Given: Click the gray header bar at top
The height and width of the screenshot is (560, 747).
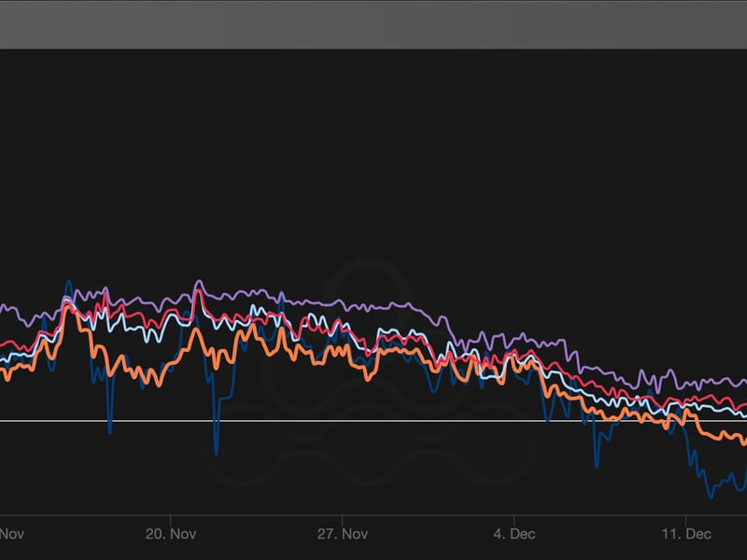Looking at the screenshot, I should point(373,23).
